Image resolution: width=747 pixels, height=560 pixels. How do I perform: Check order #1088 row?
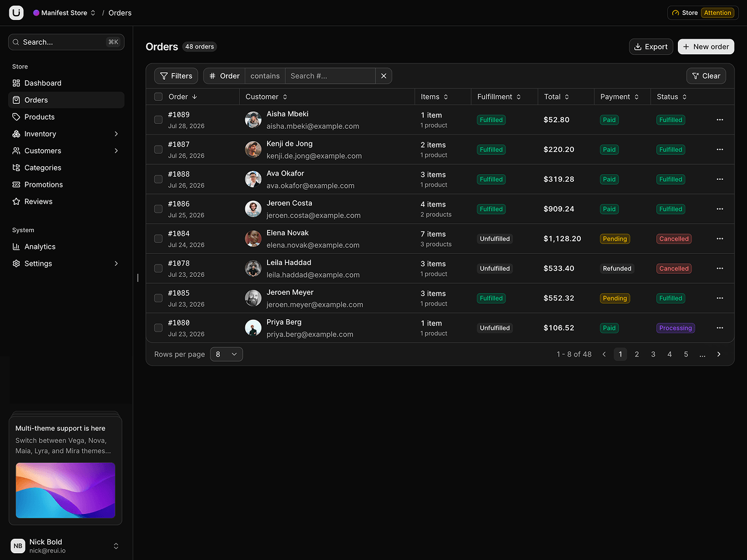158,179
